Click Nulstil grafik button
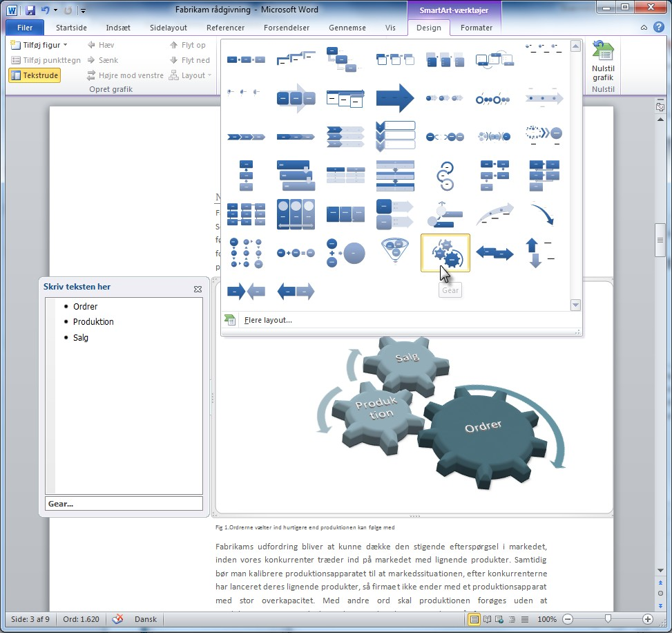The height and width of the screenshot is (633, 672). pos(603,61)
